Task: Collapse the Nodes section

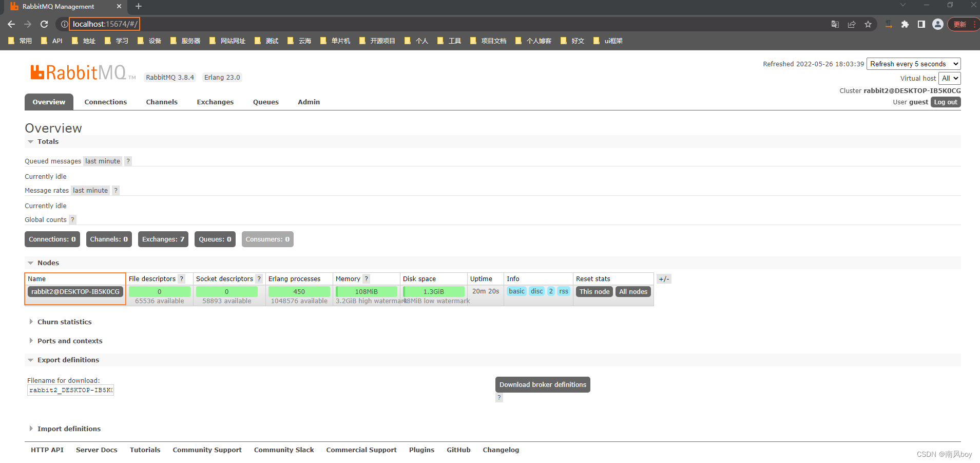Action: 48,263
